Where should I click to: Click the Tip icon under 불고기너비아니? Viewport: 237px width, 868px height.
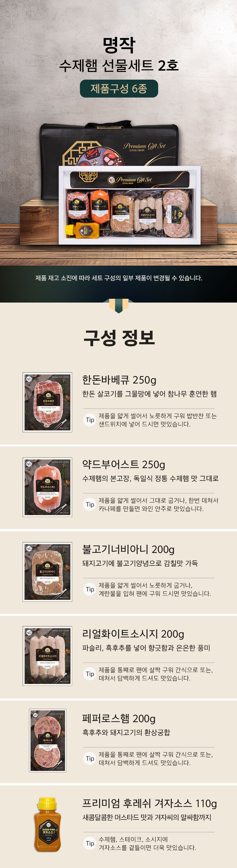(90, 589)
